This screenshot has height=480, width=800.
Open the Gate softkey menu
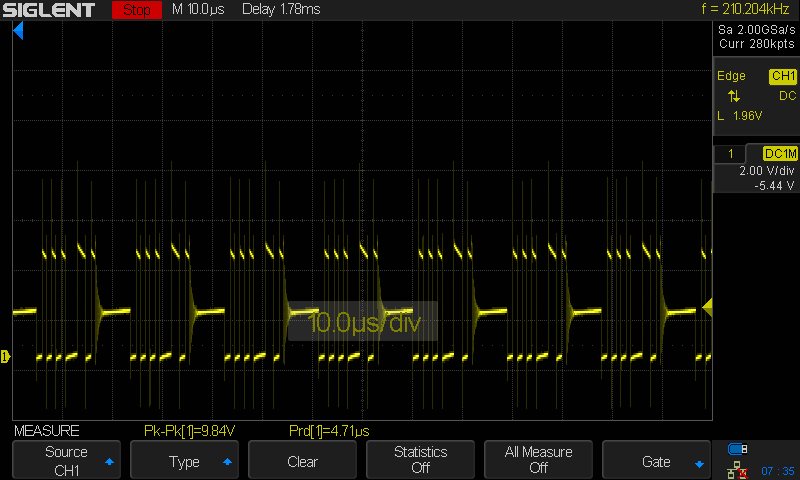[657, 460]
